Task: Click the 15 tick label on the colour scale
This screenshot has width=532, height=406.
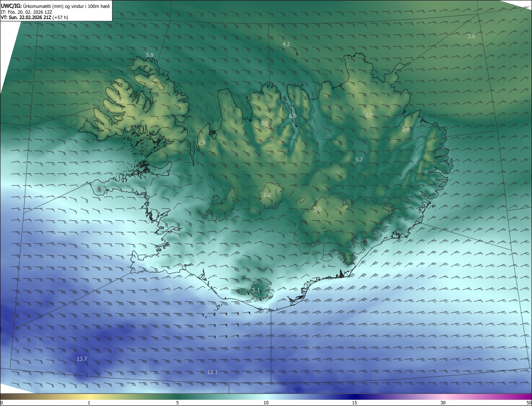Action: tap(355, 403)
